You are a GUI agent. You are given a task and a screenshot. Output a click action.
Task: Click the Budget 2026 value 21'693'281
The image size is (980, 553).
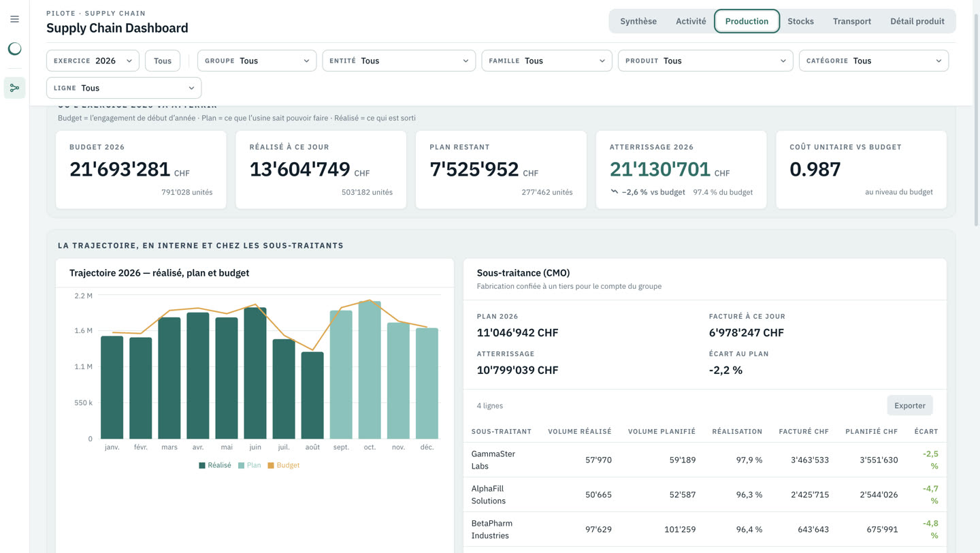tap(119, 169)
